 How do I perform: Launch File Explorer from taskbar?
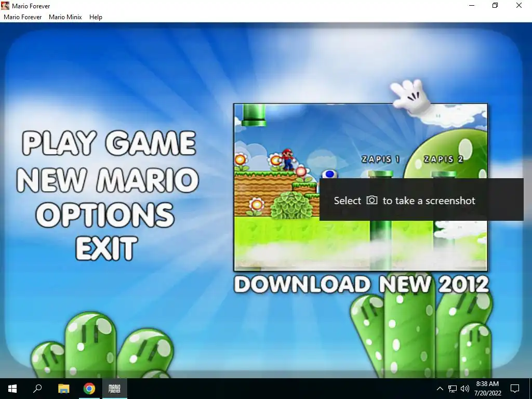[63, 389]
